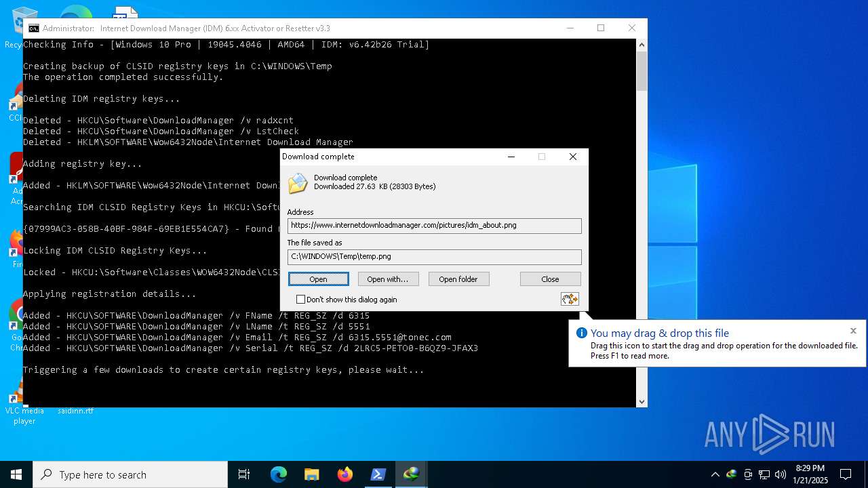Open the notification center icon

(846, 474)
